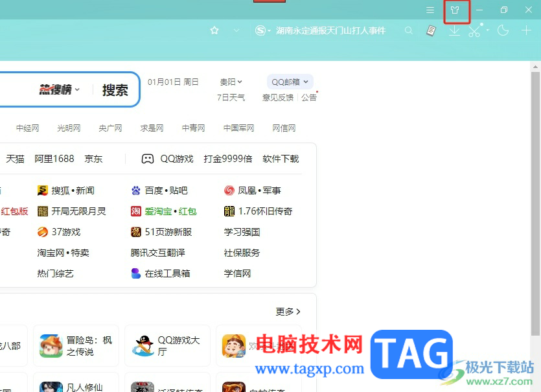Click the 搜索 search button
This screenshot has width=541, height=392.
[x=115, y=90]
